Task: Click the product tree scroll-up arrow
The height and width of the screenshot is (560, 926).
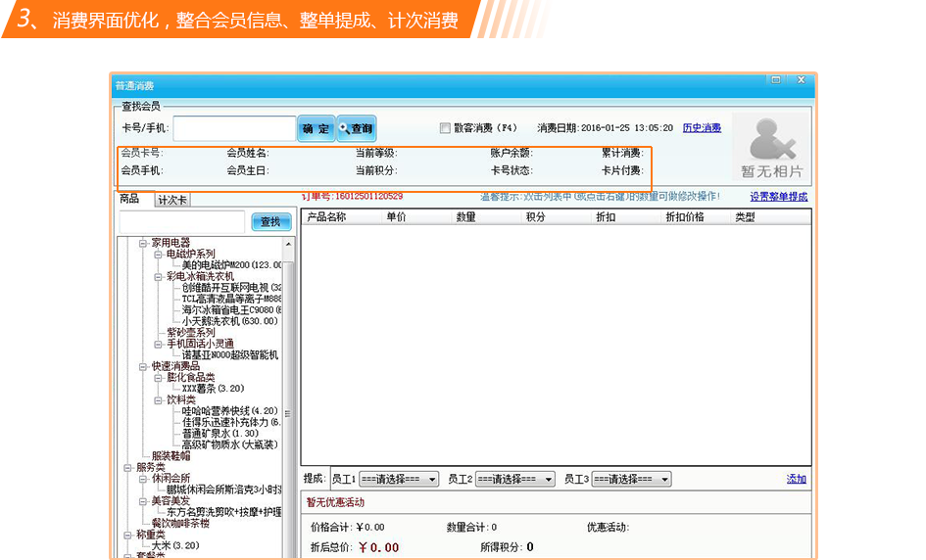Action: coord(288,244)
